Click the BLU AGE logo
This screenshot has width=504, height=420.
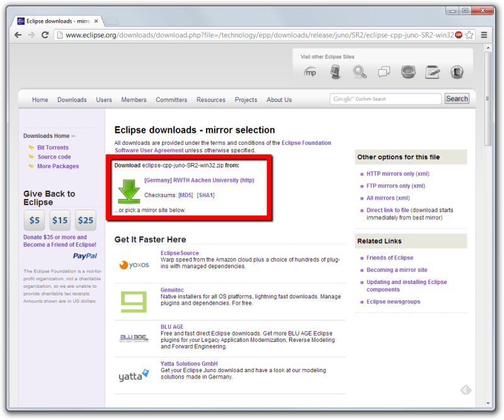click(134, 338)
